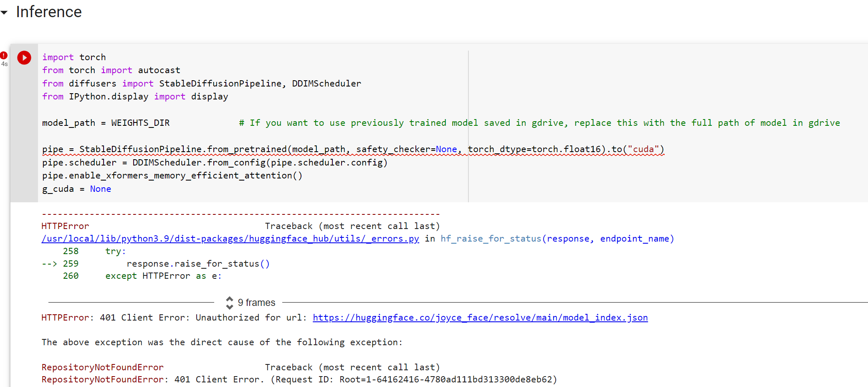Click the green gdrive comment text
The width and height of the screenshot is (868, 387).
tap(539, 123)
